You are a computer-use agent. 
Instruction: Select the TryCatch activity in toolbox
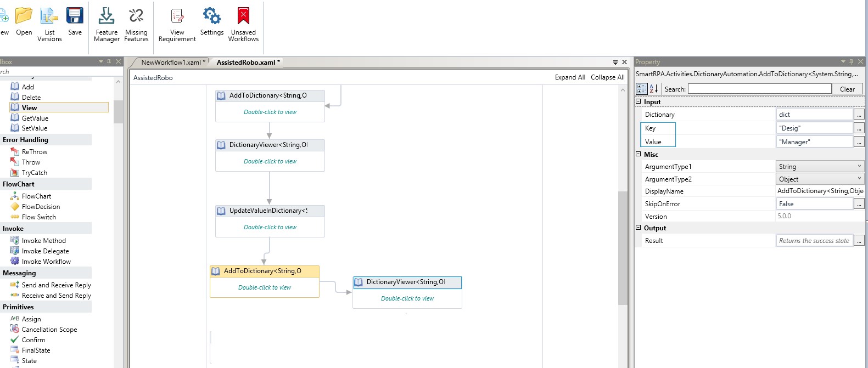(x=34, y=173)
